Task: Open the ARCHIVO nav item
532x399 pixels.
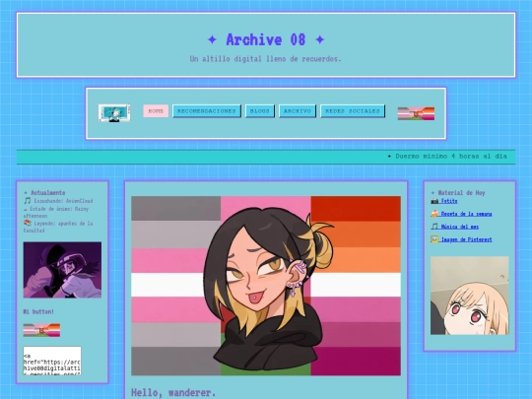Action: [x=298, y=111]
